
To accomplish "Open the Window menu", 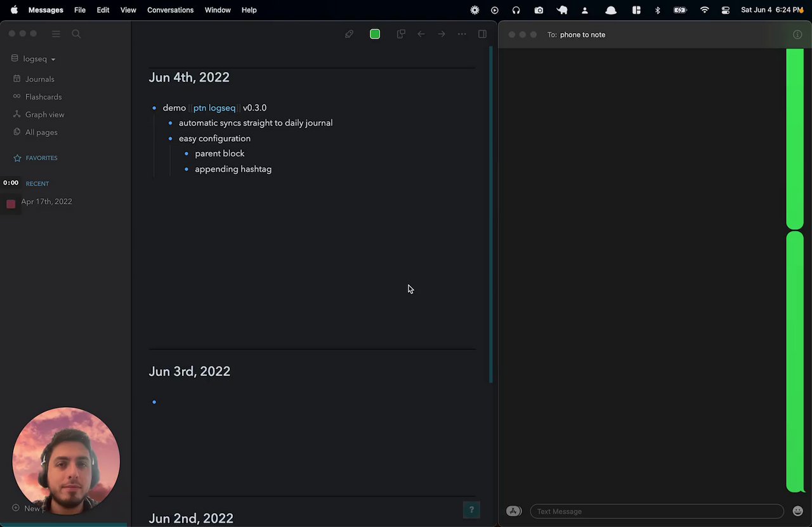I will 218,10.
